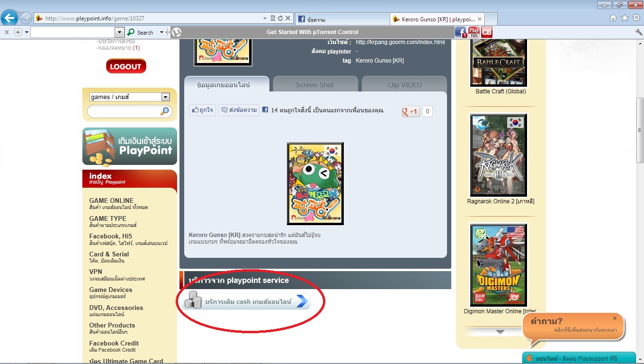Click the Play Vids toolbar icon
644x364 pixels.
(474, 32)
